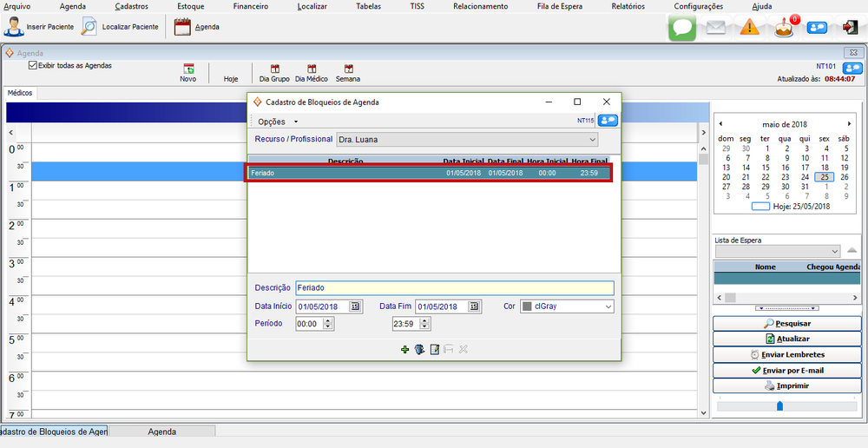Click the Enviar Lembretes button
868x448 pixels.
point(787,354)
